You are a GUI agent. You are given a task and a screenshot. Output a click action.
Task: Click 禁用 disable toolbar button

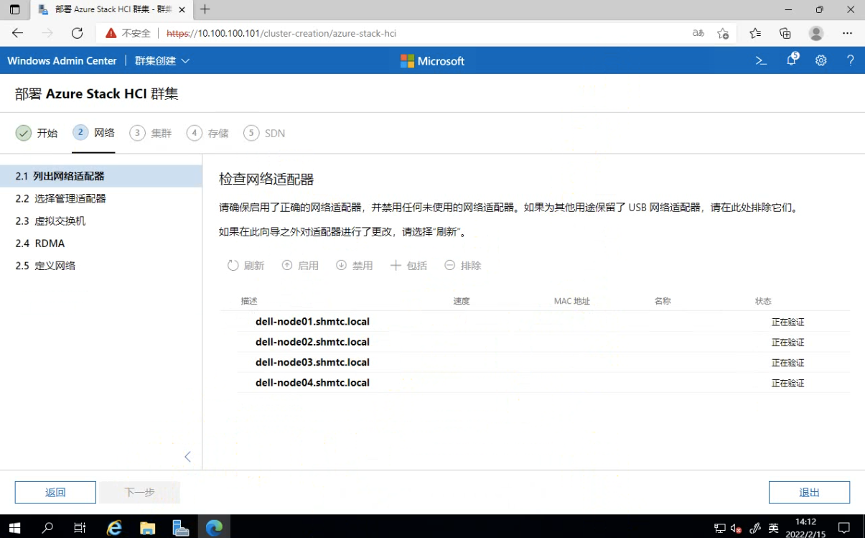[355, 266]
